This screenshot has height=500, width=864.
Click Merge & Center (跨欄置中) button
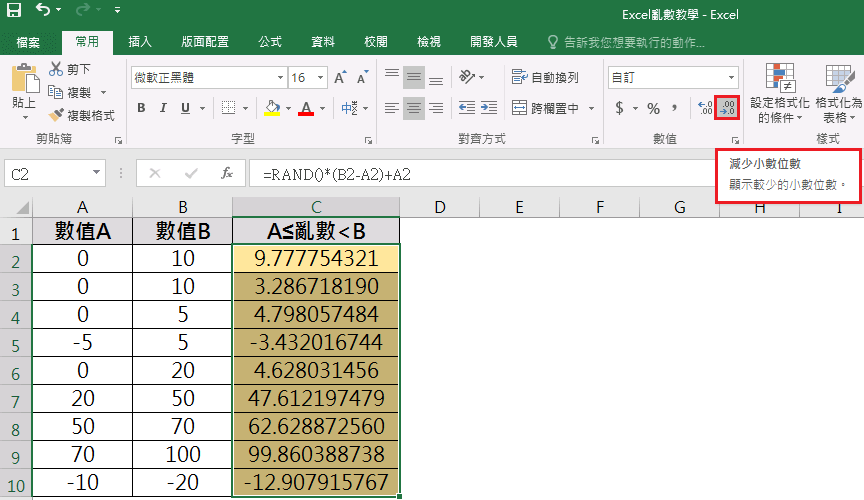click(x=547, y=108)
